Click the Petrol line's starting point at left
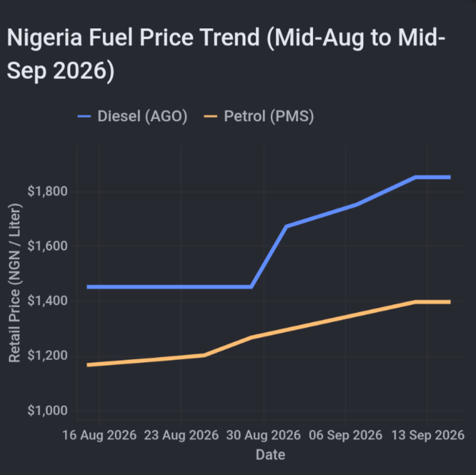The height and width of the screenshot is (475, 476). [x=88, y=365]
